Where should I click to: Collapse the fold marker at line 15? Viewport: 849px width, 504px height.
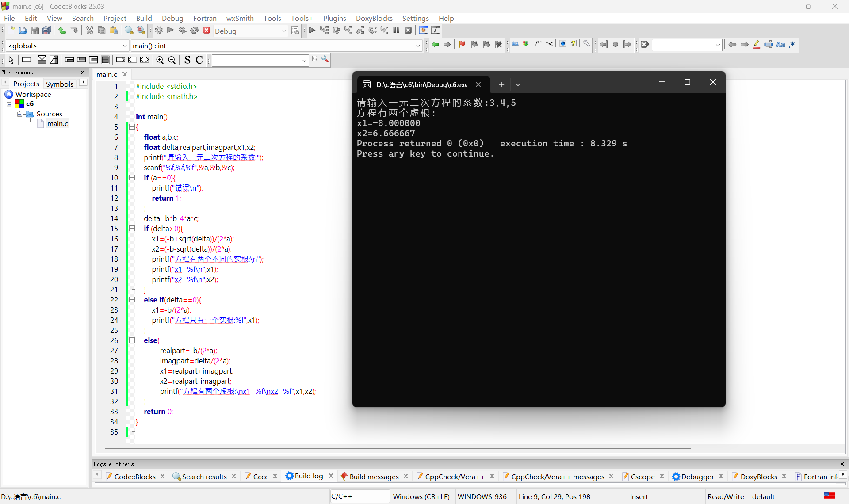(x=132, y=229)
